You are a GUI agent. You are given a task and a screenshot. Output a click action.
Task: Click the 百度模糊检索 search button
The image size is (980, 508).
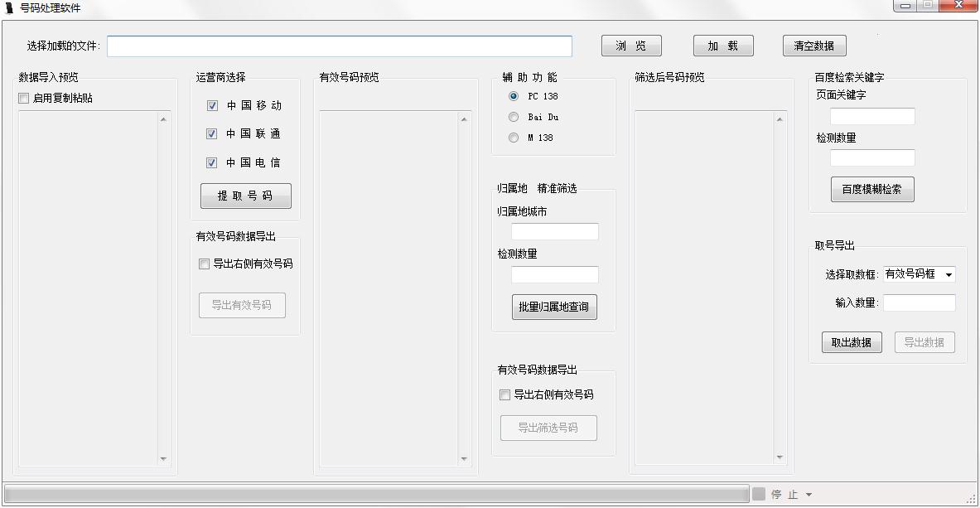tap(872, 189)
